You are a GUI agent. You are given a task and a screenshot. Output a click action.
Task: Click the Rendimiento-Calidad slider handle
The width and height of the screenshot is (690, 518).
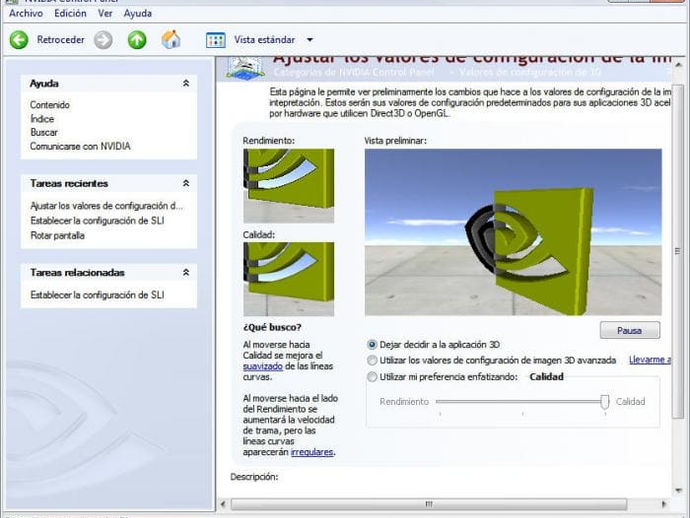pyautogui.click(x=605, y=401)
